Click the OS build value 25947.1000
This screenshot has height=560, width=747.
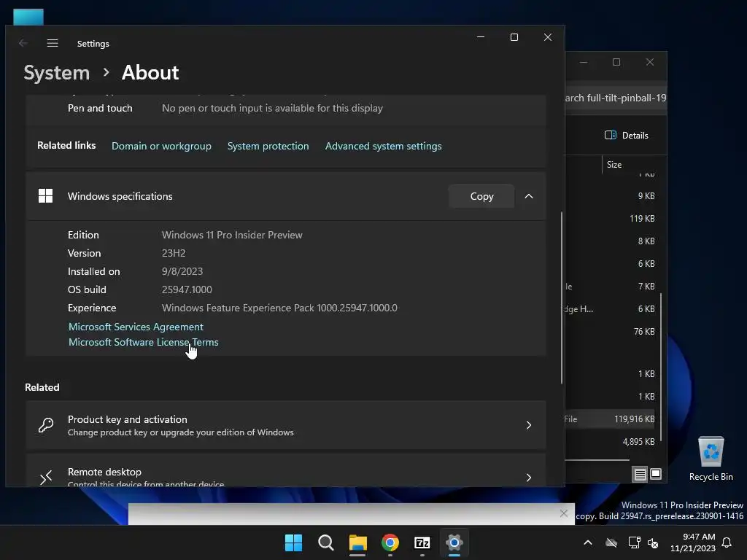(187, 289)
